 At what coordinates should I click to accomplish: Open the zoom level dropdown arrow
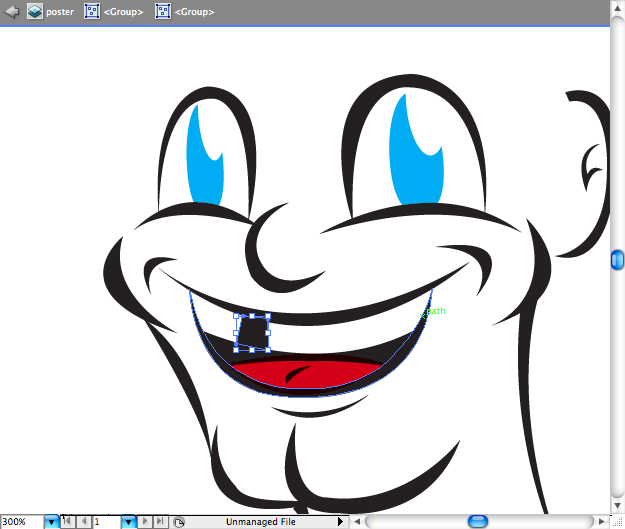(51, 522)
